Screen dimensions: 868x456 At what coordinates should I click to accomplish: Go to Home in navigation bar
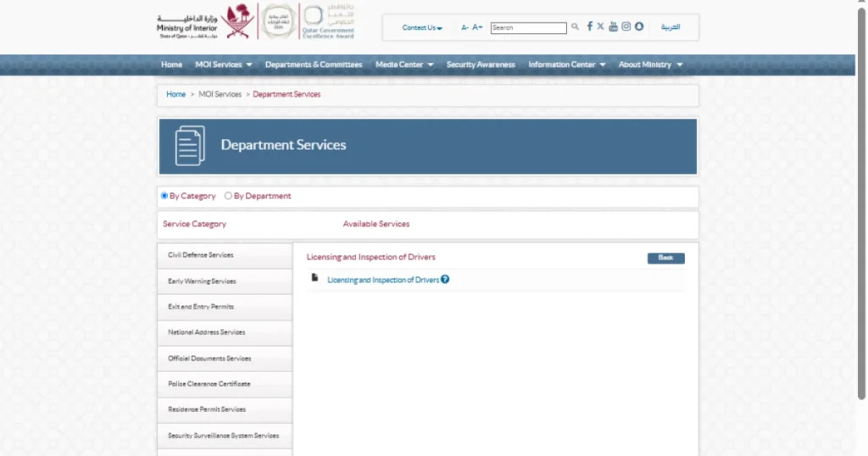[171, 64]
